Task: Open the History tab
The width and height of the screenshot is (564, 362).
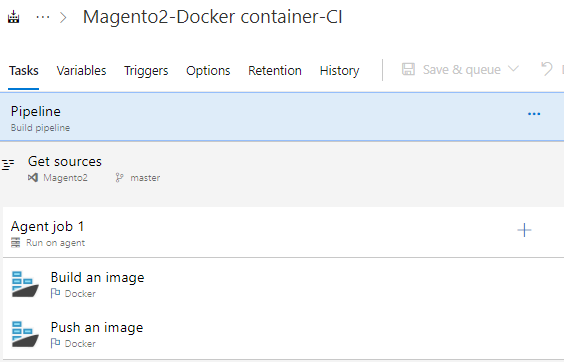Action: pos(340,71)
